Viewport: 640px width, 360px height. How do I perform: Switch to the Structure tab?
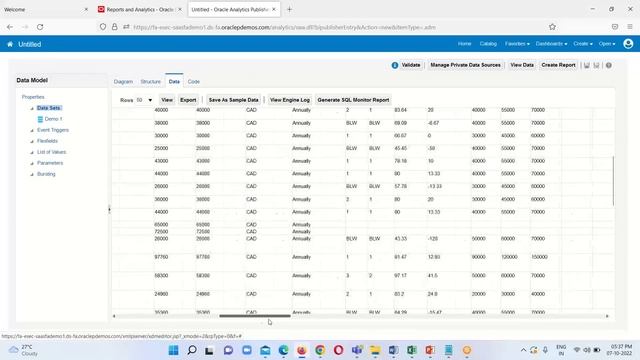151,82
